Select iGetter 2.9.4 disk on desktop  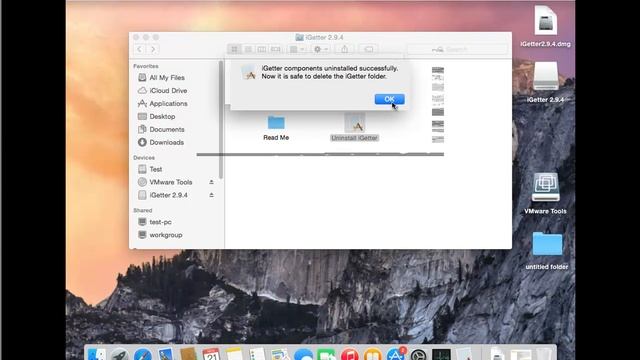[x=545, y=82]
